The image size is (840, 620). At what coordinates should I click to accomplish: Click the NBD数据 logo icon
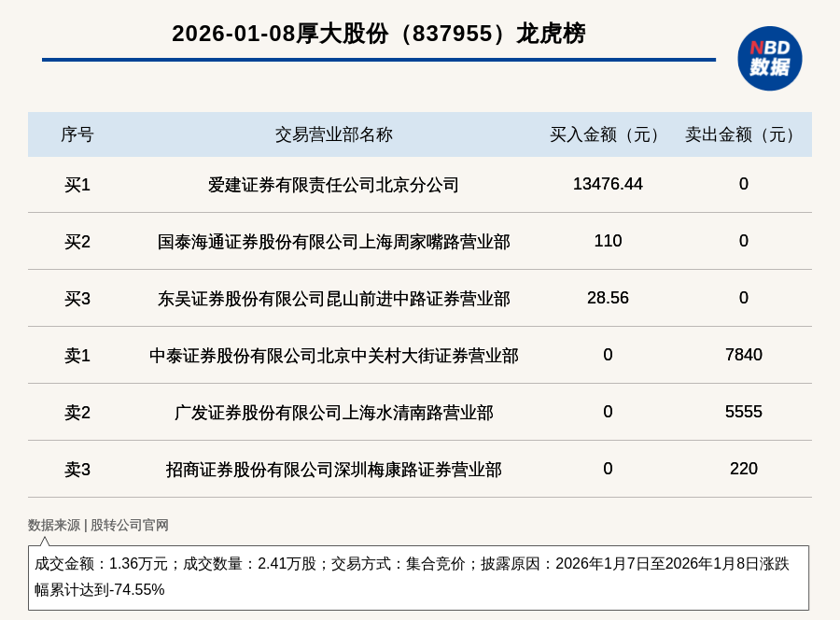(769, 58)
